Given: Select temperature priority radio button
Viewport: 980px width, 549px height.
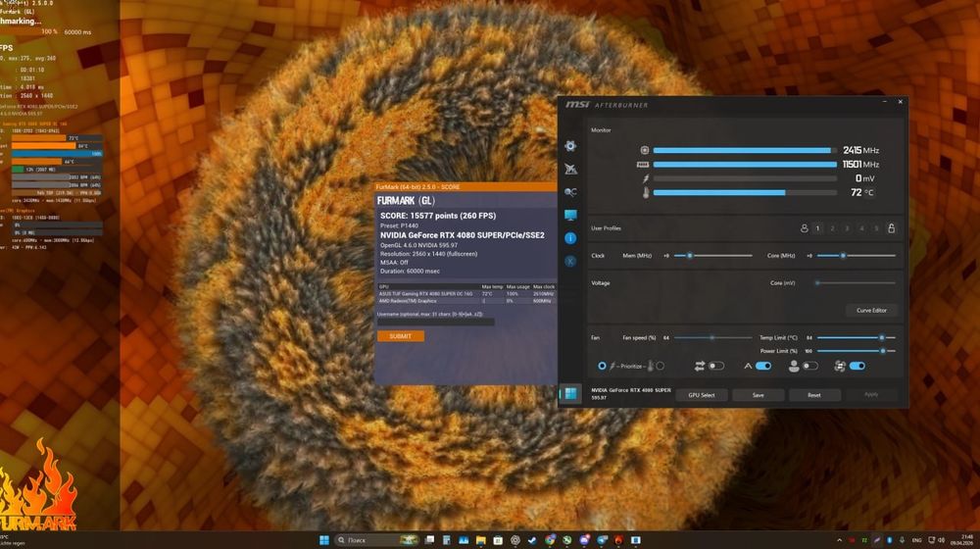Looking at the screenshot, I should pos(660,366).
